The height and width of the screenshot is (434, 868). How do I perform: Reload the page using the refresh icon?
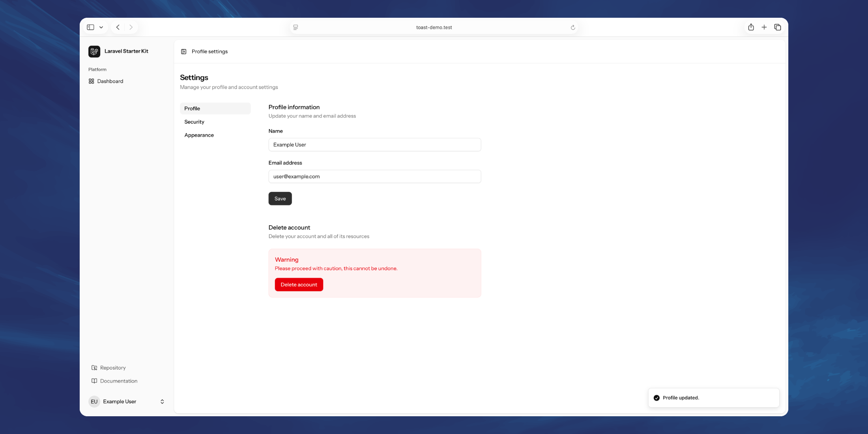coord(573,27)
